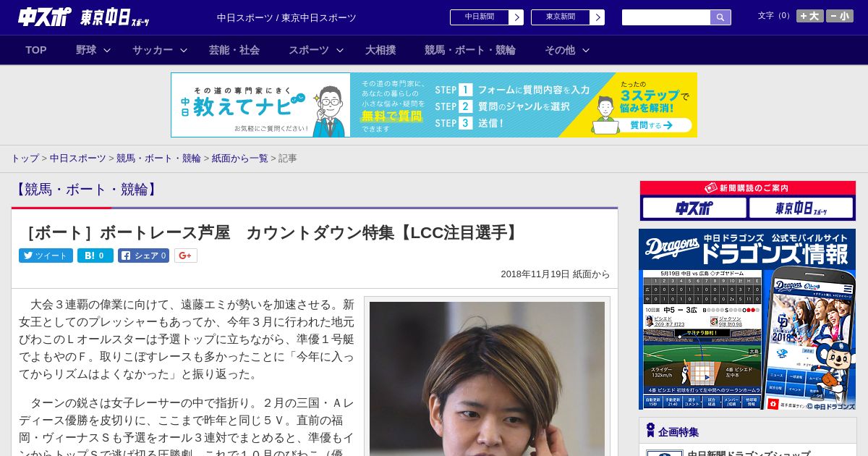Click the 質問する button in banner
This screenshot has height=456, width=868.
[651, 125]
